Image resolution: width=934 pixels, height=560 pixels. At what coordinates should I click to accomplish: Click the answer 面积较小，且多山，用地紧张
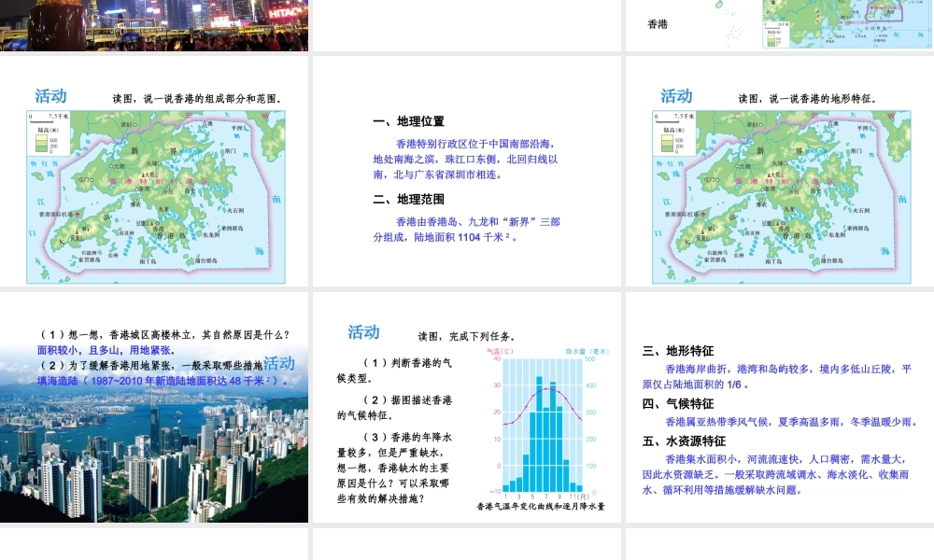[106, 351]
